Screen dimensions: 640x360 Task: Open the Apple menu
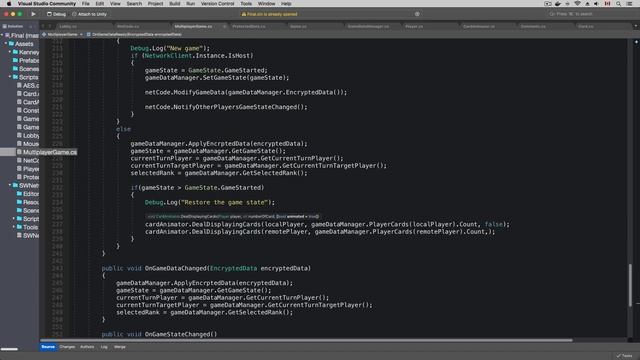[x=9, y=3]
